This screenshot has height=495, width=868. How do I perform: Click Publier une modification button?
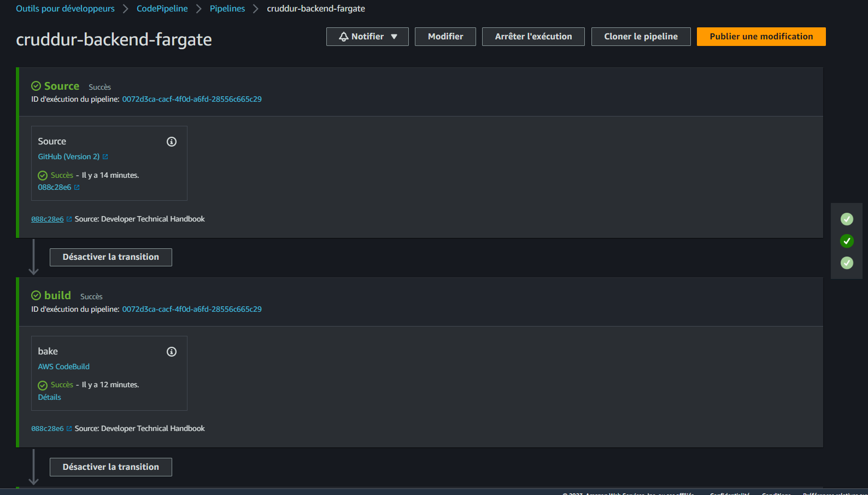tap(761, 37)
